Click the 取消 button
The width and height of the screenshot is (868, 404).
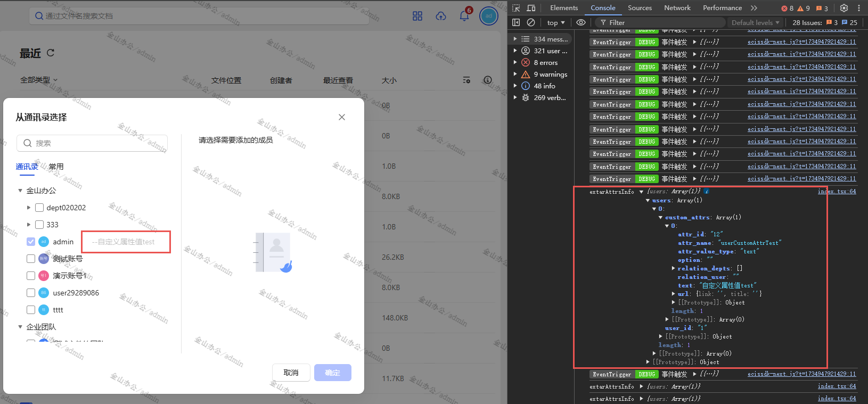[x=291, y=373]
